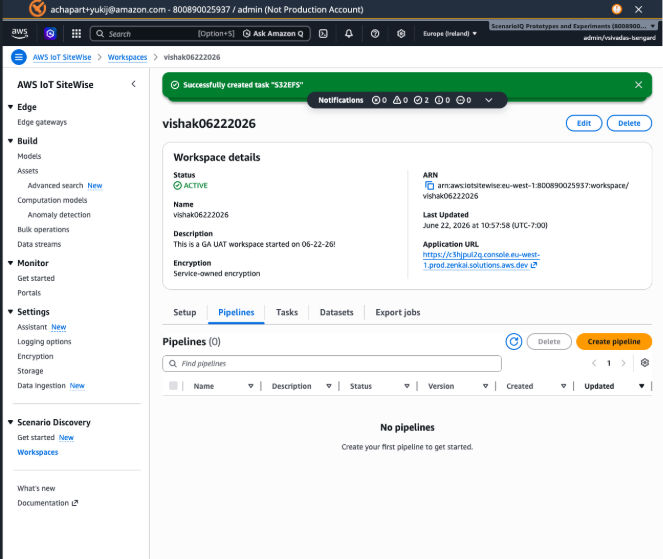The image size is (663, 559).
Task: Open Logging options under Settings
Action: (44, 341)
